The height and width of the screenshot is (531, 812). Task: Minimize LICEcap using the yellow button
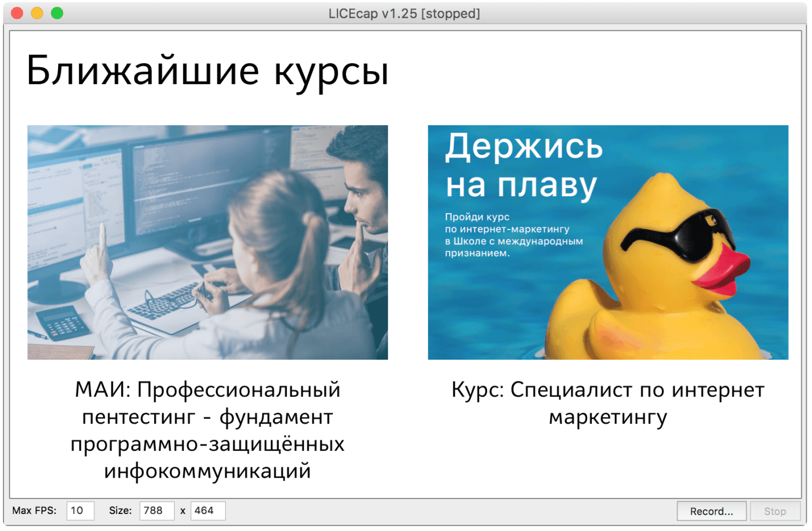pyautogui.click(x=37, y=13)
